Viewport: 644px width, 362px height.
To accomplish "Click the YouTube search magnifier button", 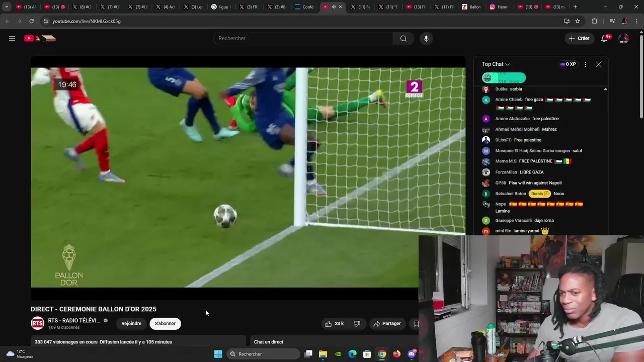I will (x=403, y=38).
